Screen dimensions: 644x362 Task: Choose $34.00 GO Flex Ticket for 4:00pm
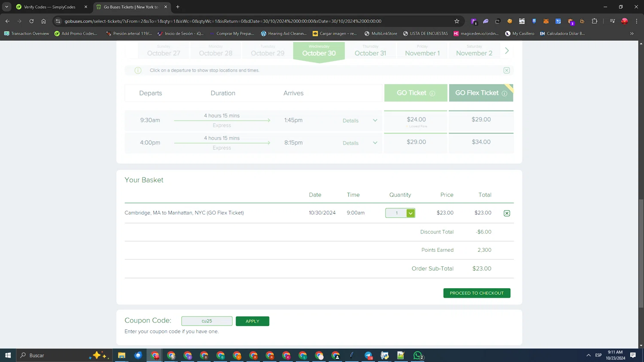(x=481, y=143)
